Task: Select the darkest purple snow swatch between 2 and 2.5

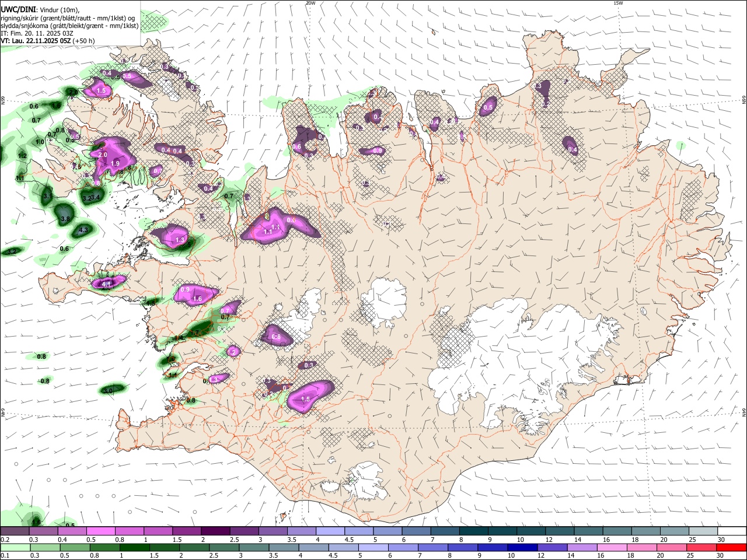Action: [x=215, y=531]
